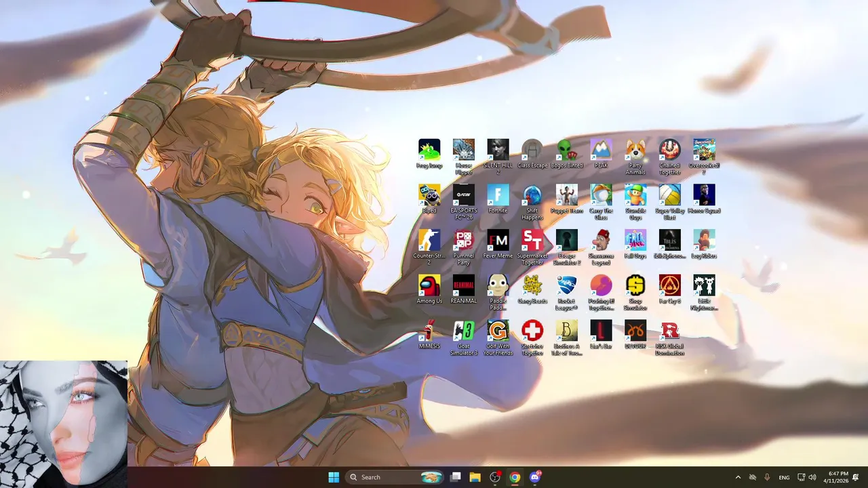868x488 pixels.
Task: Open the Super Volley Blast icon
Action: point(670,203)
